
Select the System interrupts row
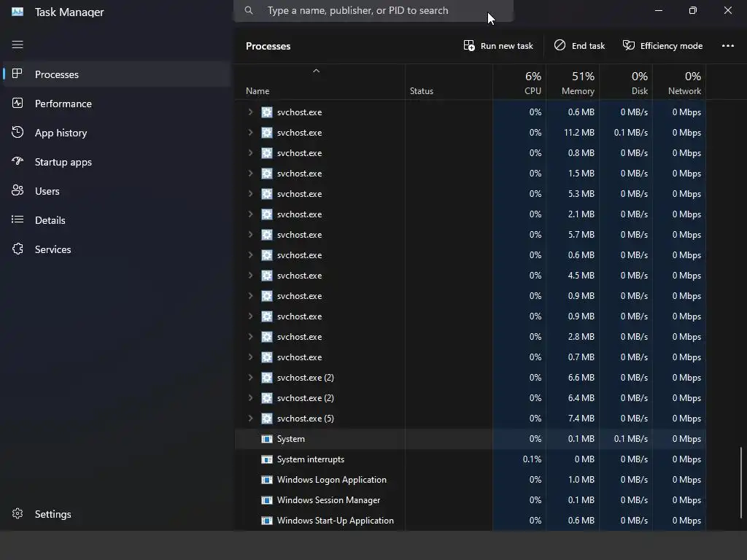[x=471, y=459]
